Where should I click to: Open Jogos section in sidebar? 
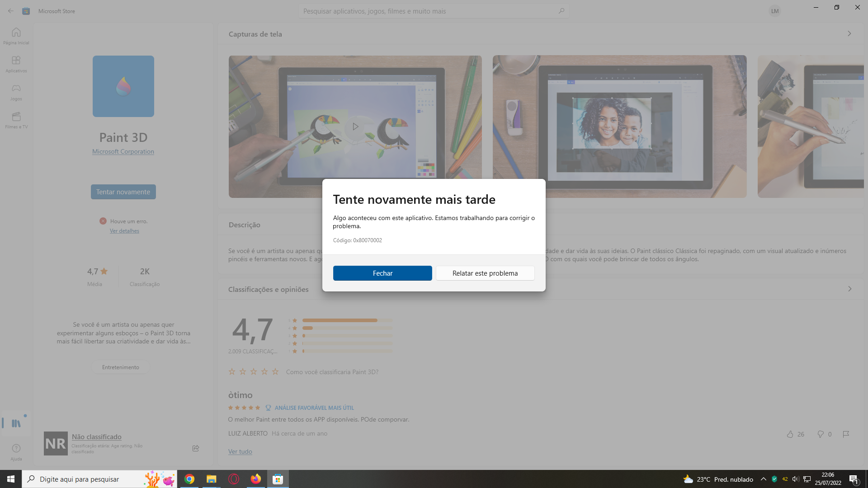click(16, 92)
